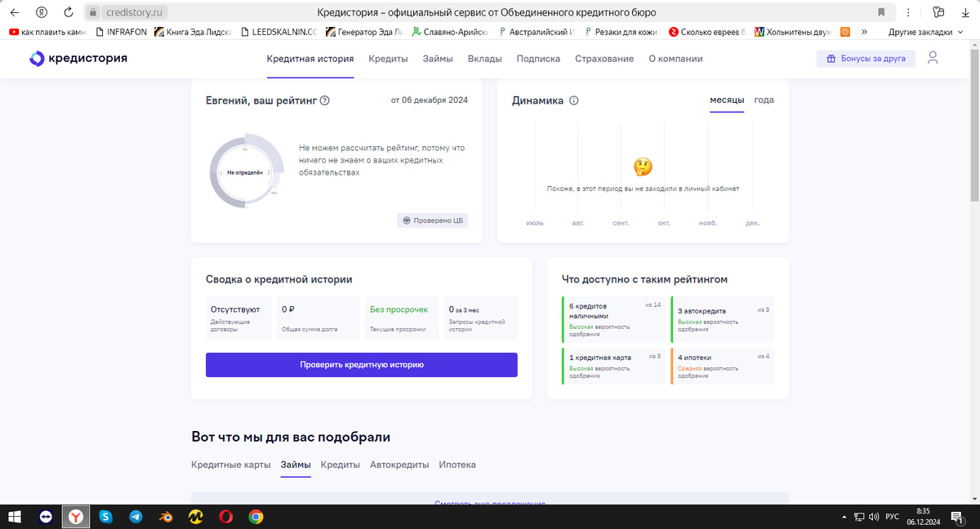Click the padlock icon in address bar

point(92,12)
